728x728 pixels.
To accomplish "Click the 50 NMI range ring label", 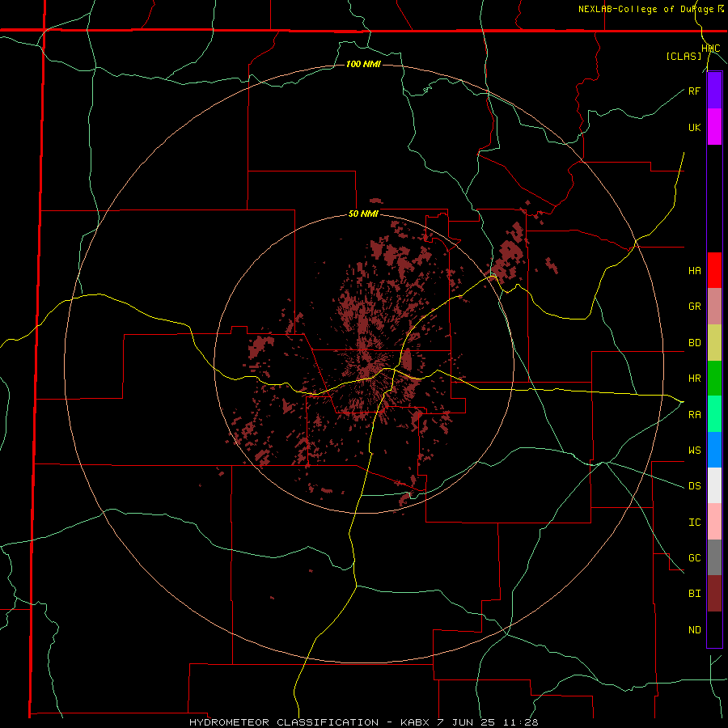I will [363, 214].
